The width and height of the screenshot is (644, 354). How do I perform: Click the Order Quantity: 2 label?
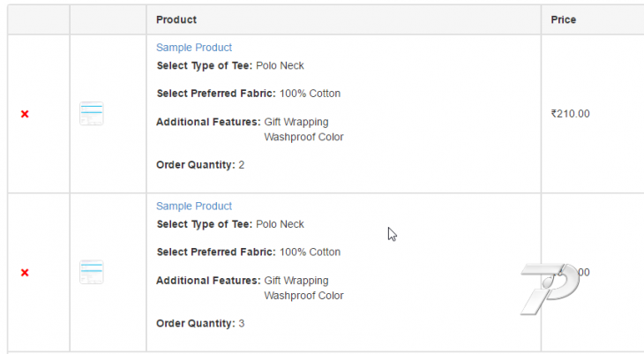[x=200, y=165]
